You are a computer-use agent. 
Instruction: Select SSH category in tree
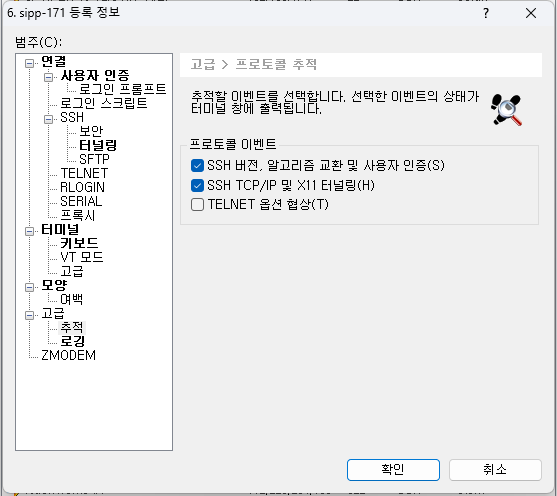72,117
